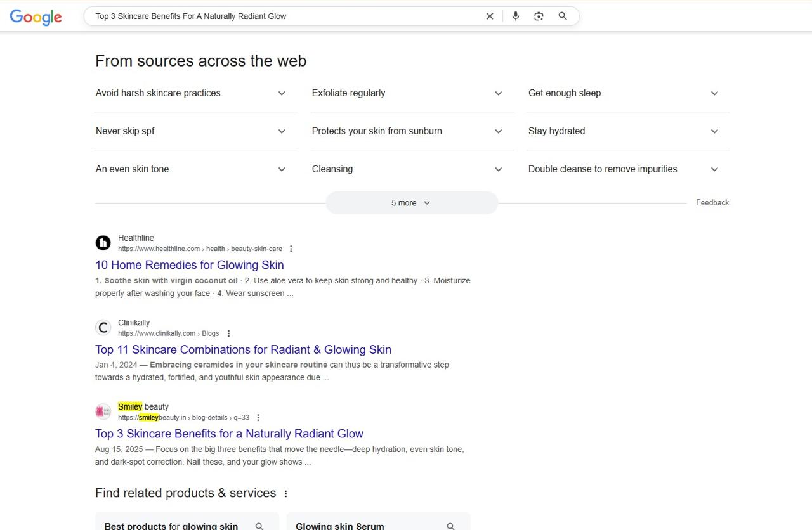Open more options for Smiley beauty result
The width and height of the screenshot is (812, 530).
[258, 418]
